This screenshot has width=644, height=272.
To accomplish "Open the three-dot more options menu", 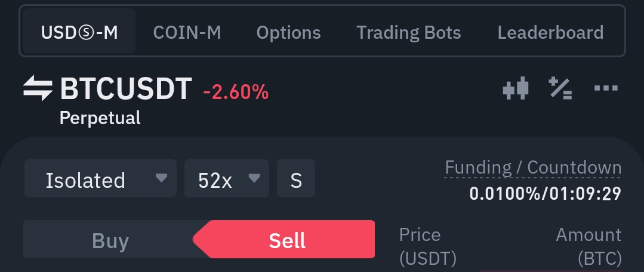I will coord(606,88).
